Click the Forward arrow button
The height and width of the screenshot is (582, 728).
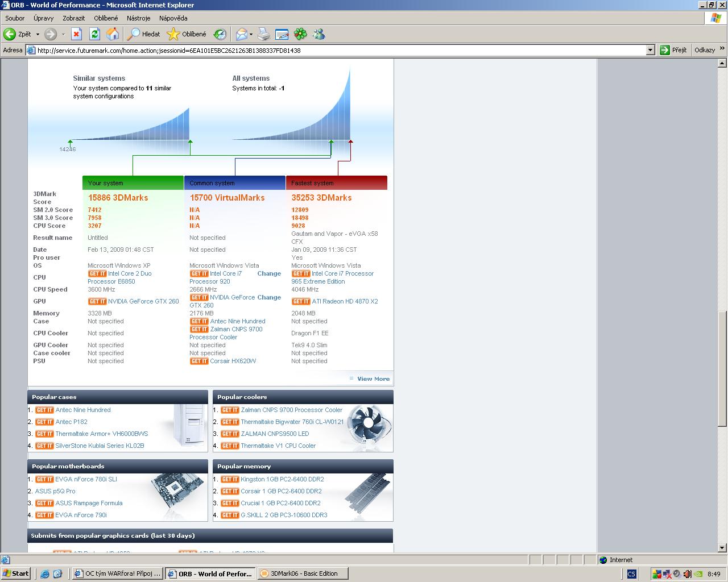[51, 34]
